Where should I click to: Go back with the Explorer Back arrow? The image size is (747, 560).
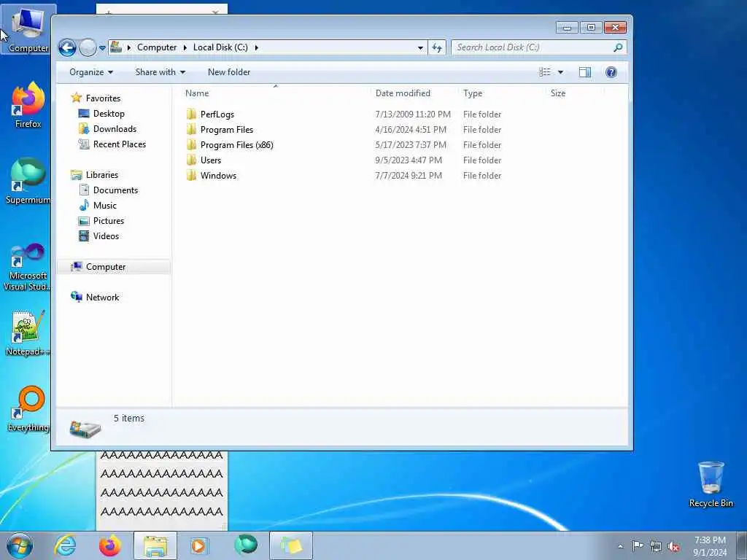tap(67, 47)
